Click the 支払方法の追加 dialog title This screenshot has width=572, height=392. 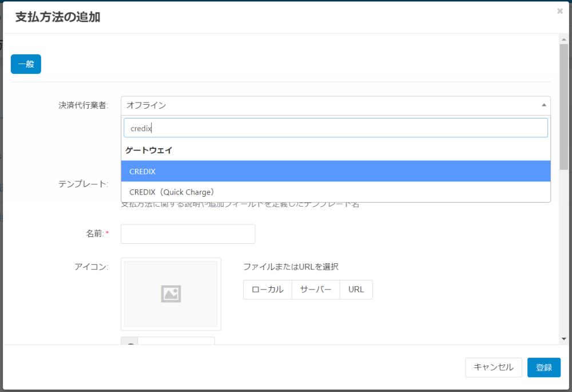coord(57,17)
